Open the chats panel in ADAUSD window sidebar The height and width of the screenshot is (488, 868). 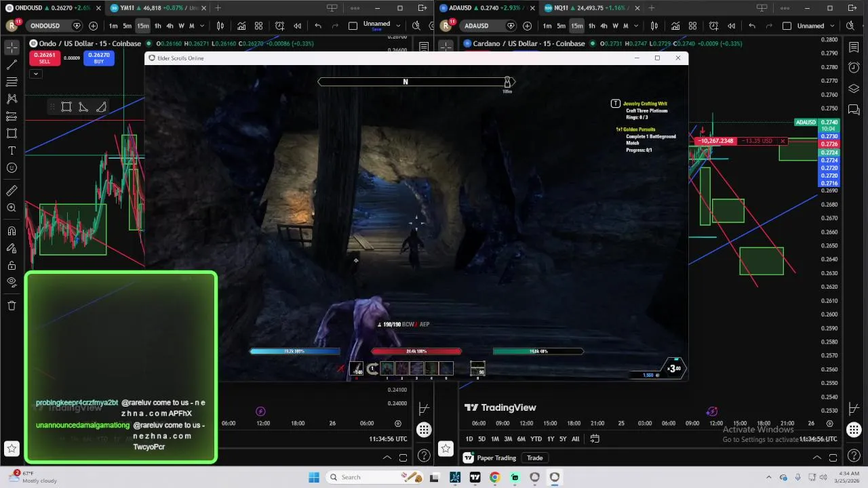click(854, 109)
